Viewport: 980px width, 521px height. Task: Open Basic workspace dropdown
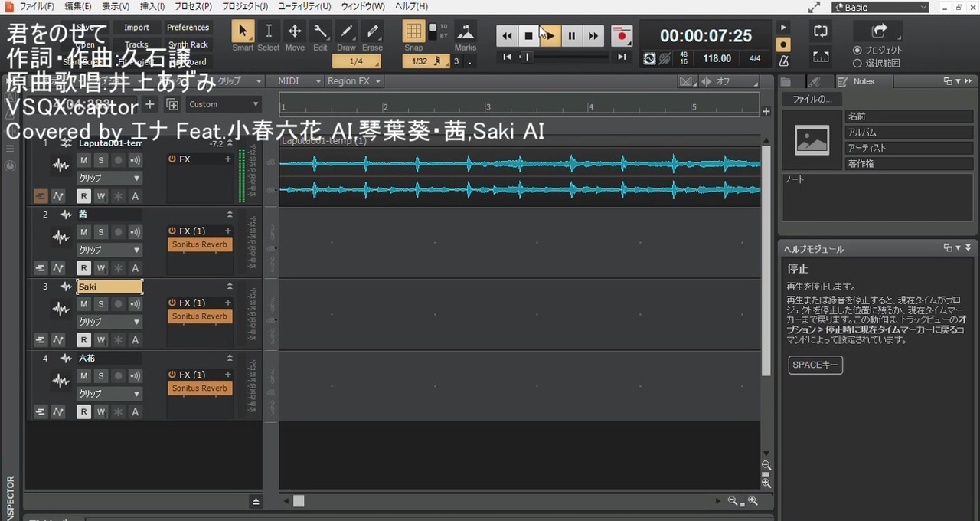880,7
